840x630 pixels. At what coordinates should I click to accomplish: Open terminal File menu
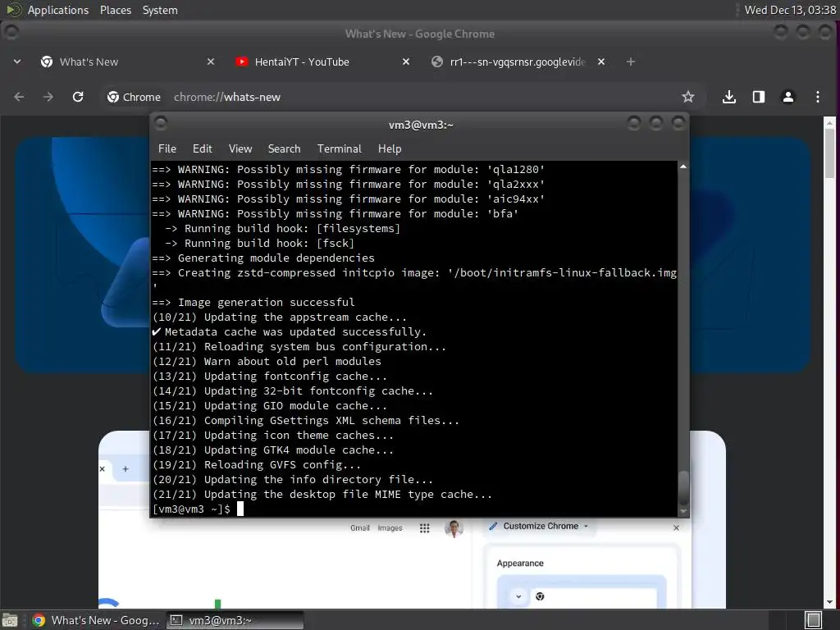tap(167, 149)
